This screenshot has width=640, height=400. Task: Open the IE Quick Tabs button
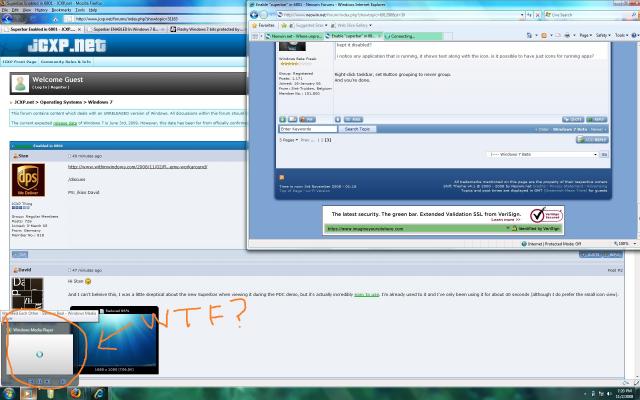point(256,36)
